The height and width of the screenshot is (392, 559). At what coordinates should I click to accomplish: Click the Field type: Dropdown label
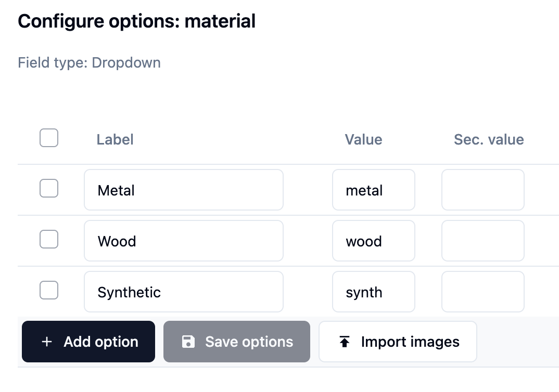89,62
